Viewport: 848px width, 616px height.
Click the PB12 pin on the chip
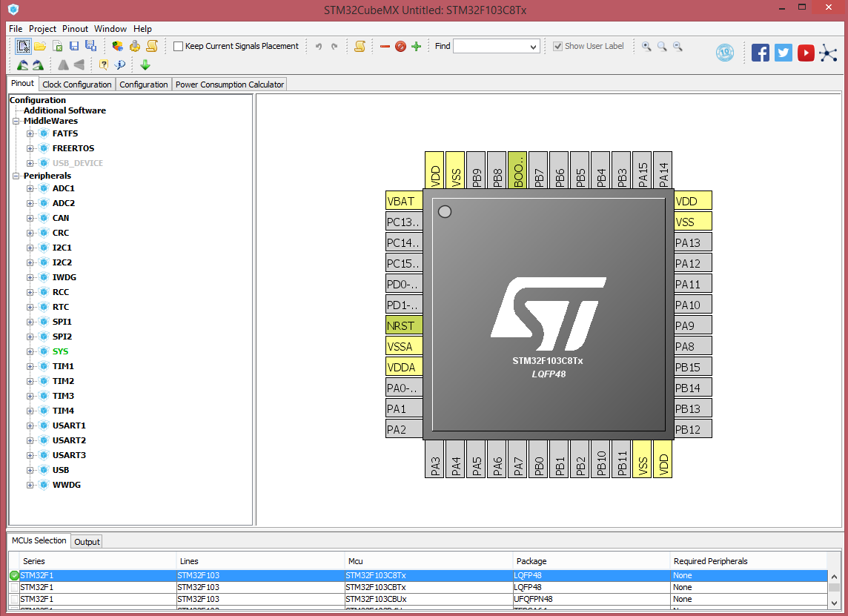pos(693,429)
